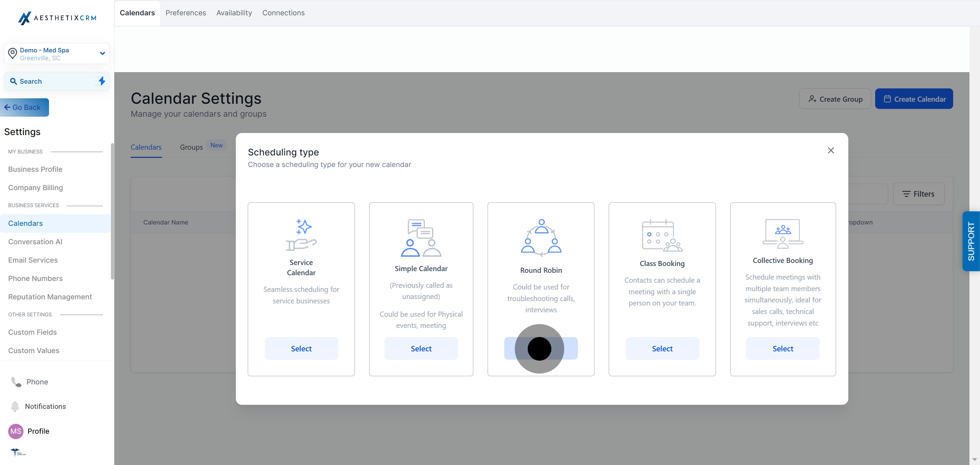Screen dimensions: 980x465
Task: Click the Filters lines icon
Action: coord(906,194)
